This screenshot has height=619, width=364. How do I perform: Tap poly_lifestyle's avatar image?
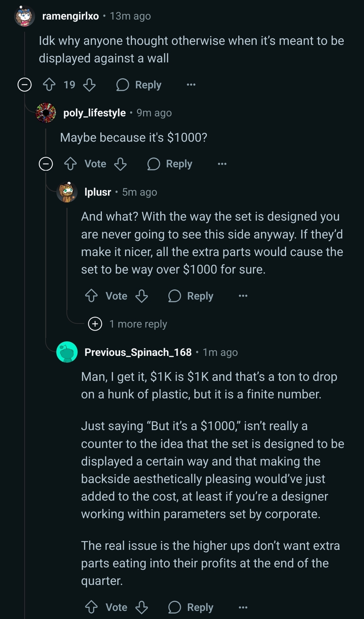click(x=46, y=113)
